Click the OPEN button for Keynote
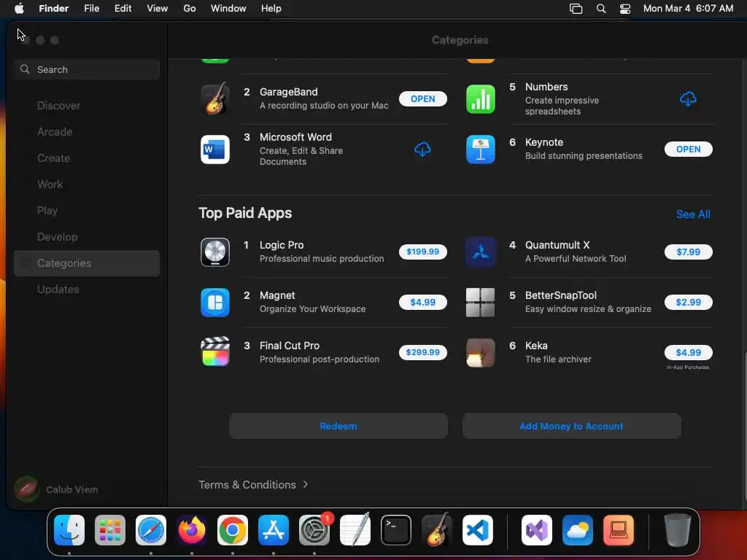Image resolution: width=747 pixels, height=560 pixels. tap(688, 149)
